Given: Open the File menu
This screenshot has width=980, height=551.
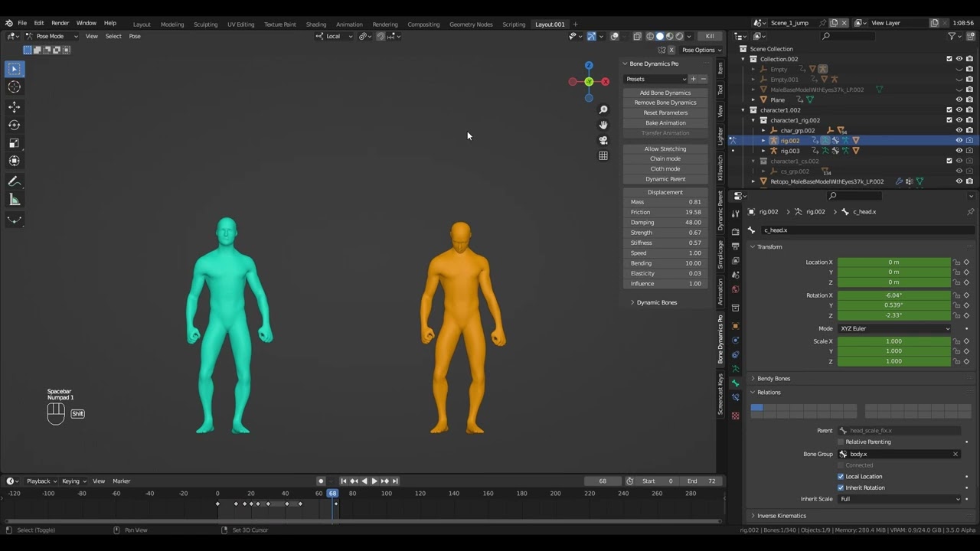Looking at the screenshot, I should (x=22, y=24).
